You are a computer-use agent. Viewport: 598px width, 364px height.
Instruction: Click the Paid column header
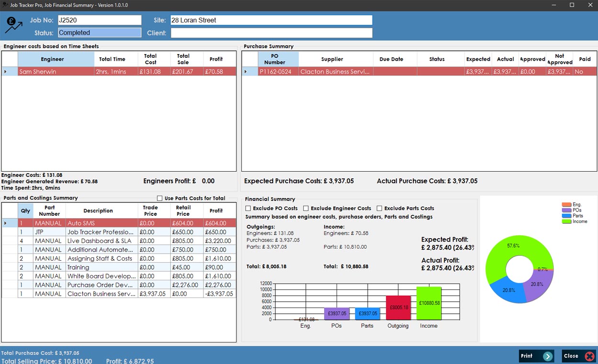tap(585, 59)
